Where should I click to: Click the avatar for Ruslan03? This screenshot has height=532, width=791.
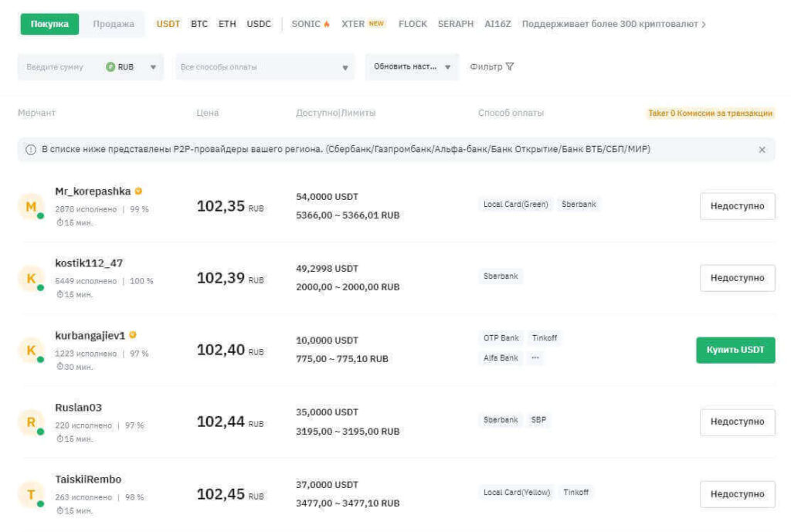point(30,422)
